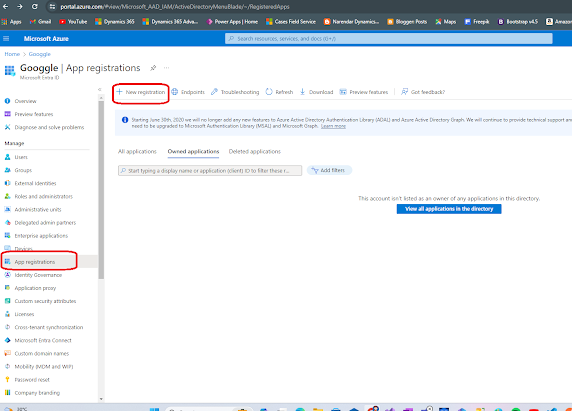
Task: Open Enterprise applications
Action: click(41, 236)
